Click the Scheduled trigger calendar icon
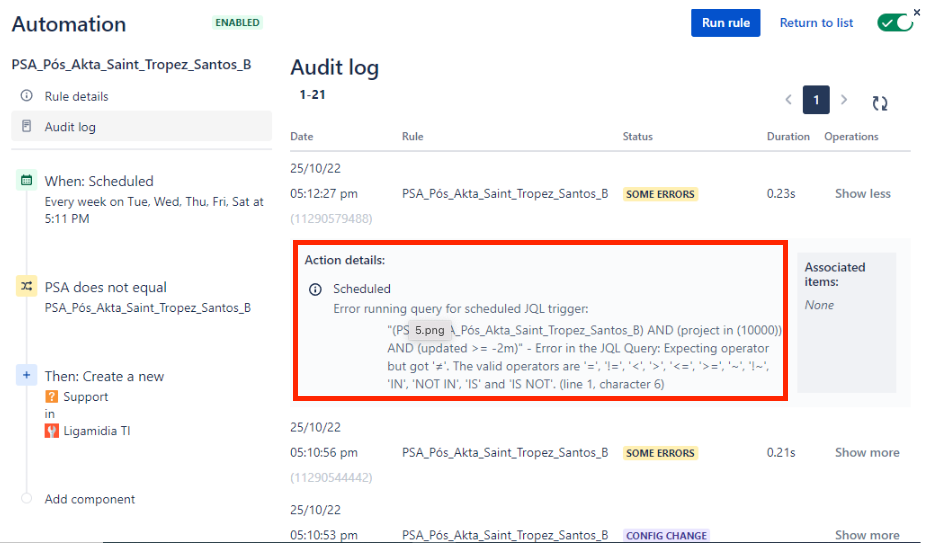 click(x=26, y=181)
